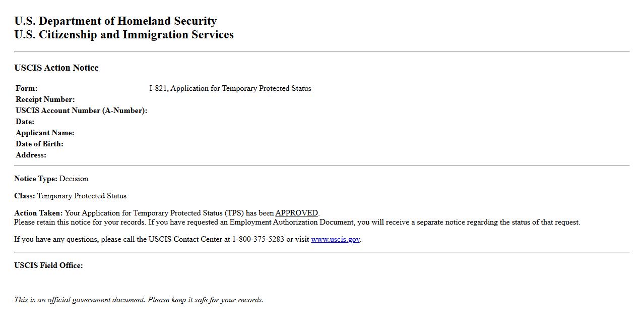644x328 pixels.
Task: Click the Applicant Name label
Action: (x=45, y=133)
